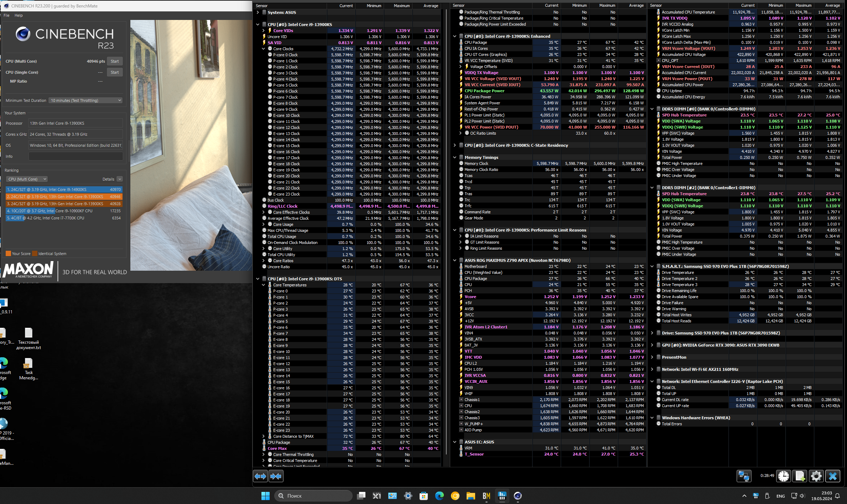Click the HWiNFO logging start sheet icon
847x504 pixels.
click(800, 476)
